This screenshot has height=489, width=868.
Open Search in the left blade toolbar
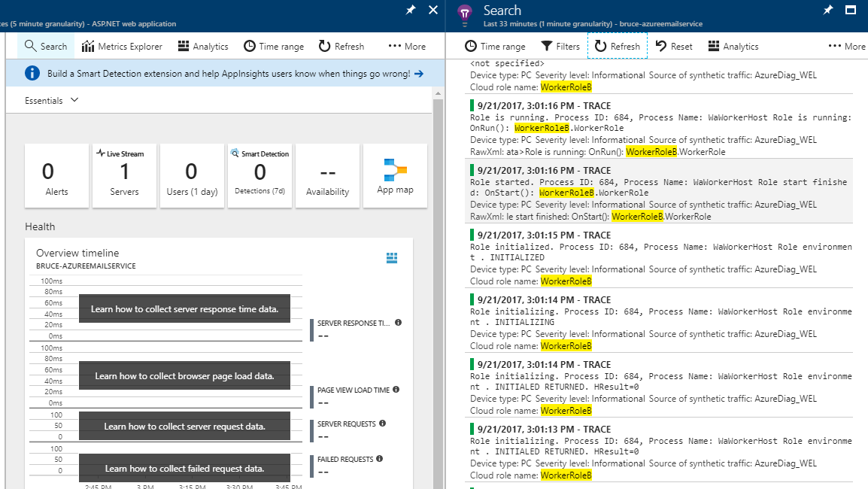coord(46,47)
